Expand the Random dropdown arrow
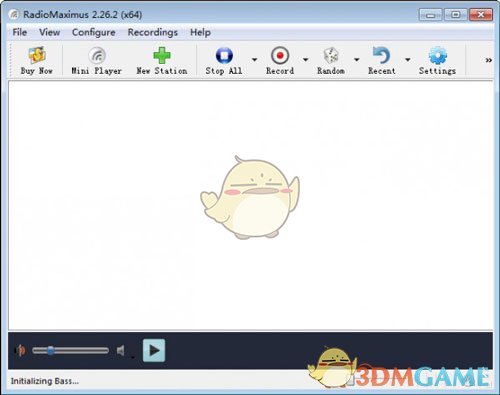Screen dimensions: 500x395 coord(356,60)
